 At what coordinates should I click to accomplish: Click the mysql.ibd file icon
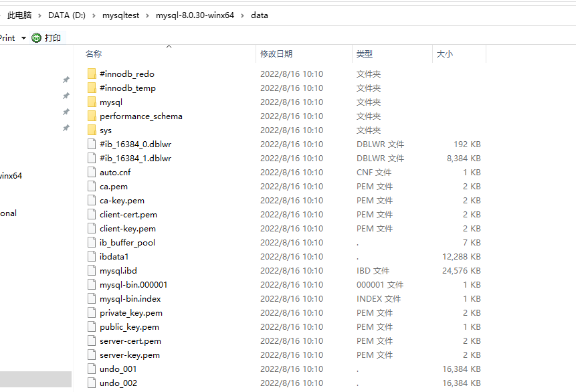pos(92,270)
